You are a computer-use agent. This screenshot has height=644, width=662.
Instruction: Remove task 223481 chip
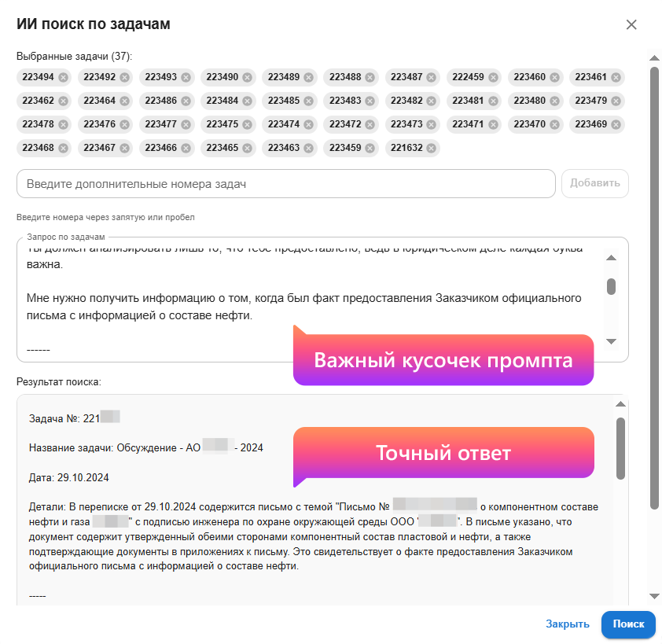click(x=493, y=101)
